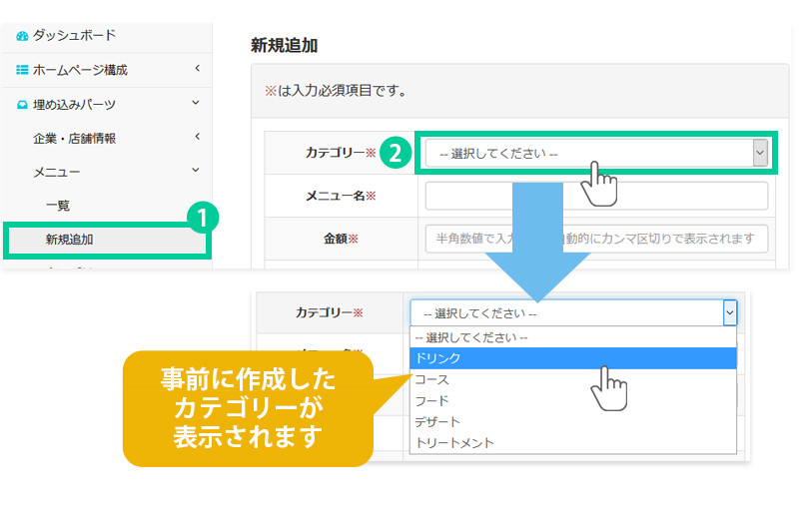Expand 企業・店舗情報 submenu chevron
This screenshot has height=532, width=799.
point(197,137)
